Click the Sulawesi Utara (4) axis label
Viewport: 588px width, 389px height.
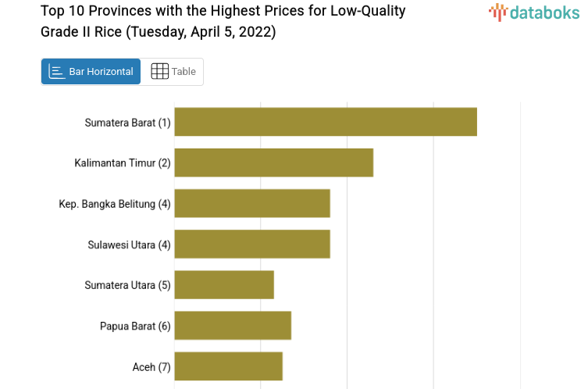129,244
